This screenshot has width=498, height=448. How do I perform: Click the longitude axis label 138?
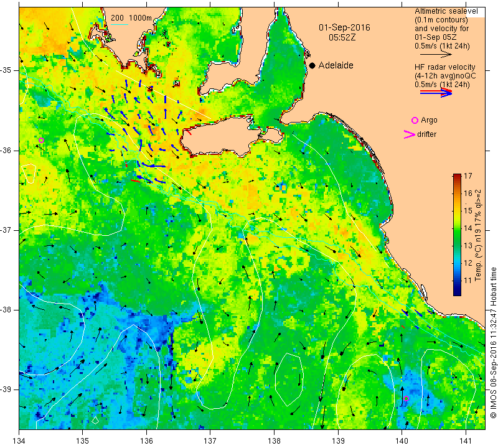(x=274, y=441)
